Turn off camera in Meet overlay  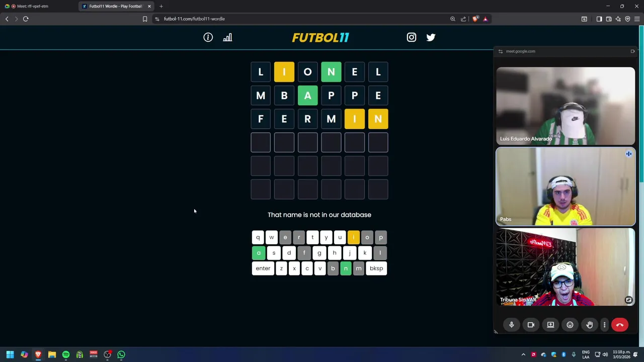(531, 325)
